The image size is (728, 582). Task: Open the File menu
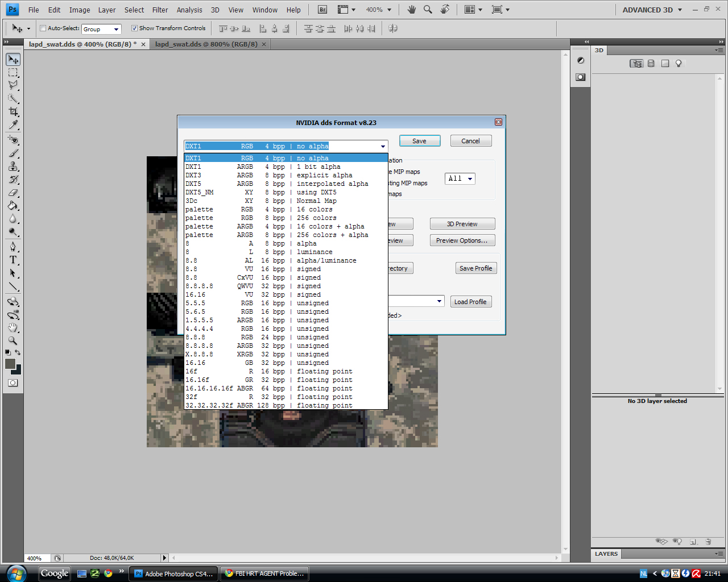34,10
